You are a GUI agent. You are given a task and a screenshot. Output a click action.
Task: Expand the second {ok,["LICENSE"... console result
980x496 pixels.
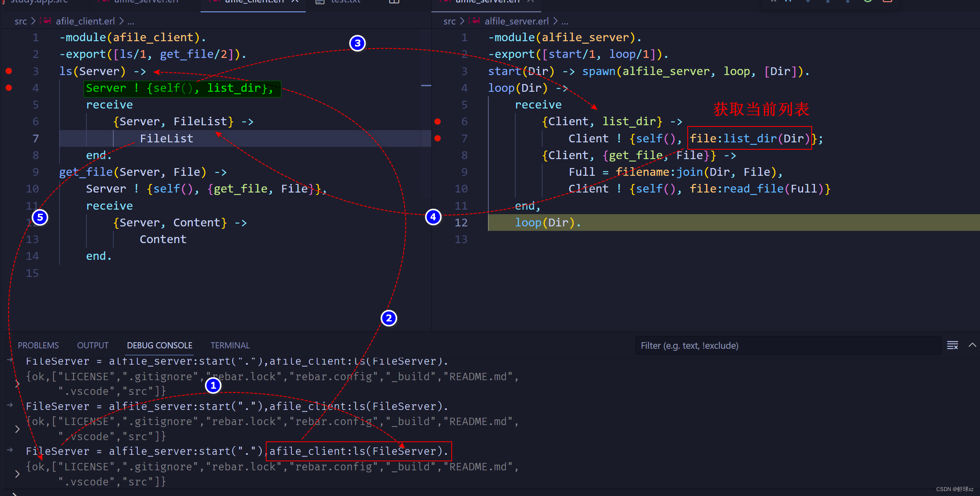click(17, 429)
